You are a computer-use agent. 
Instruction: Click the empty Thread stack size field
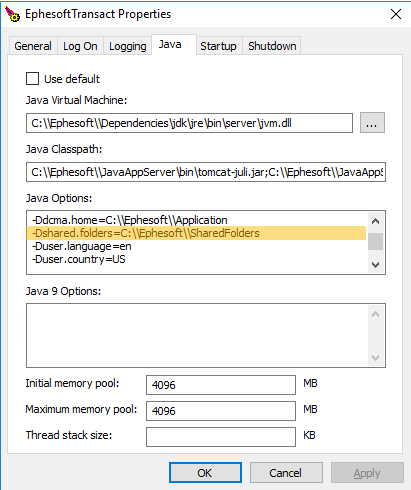pos(221,437)
